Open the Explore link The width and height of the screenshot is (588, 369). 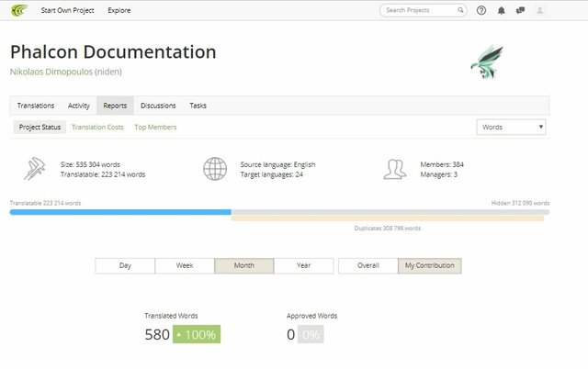tap(119, 10)
